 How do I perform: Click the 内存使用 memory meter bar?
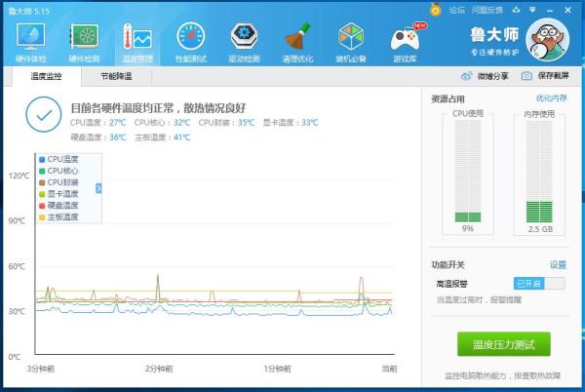539,171
